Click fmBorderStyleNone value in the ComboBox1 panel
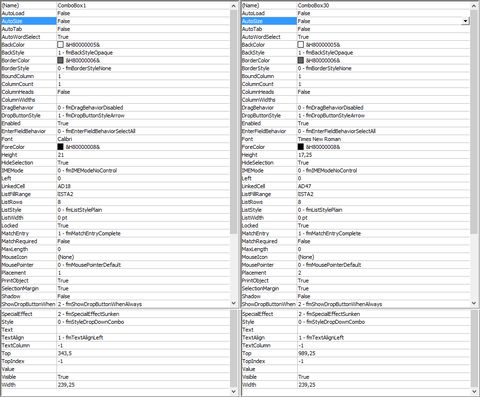This screenshot has height=397, width=480. 84,68
